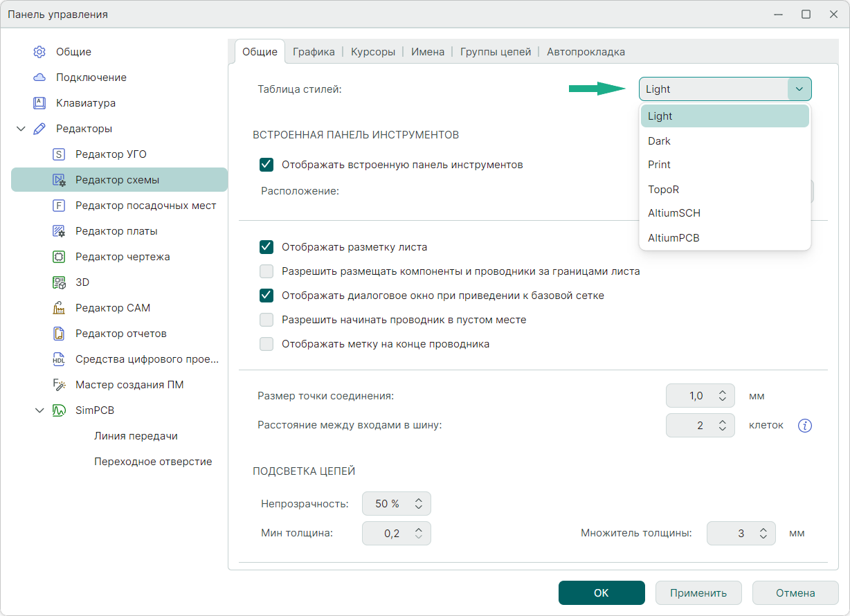Click the Клавиатура keyboard icon
The width and height of the screenshot is (850, 616).
click(39, 103)
